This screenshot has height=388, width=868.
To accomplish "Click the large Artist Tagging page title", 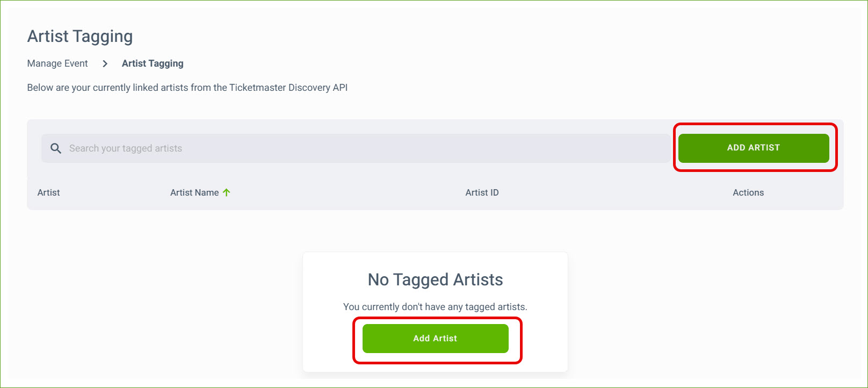I will 80,37.
